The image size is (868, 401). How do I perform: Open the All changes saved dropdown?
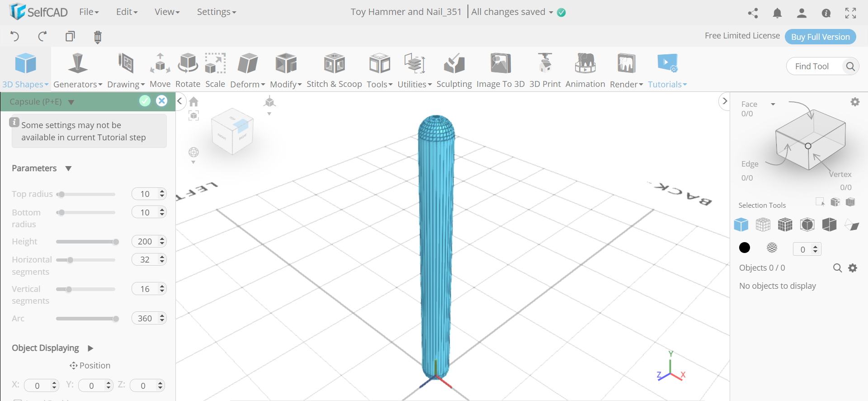(x=512, y=12)
